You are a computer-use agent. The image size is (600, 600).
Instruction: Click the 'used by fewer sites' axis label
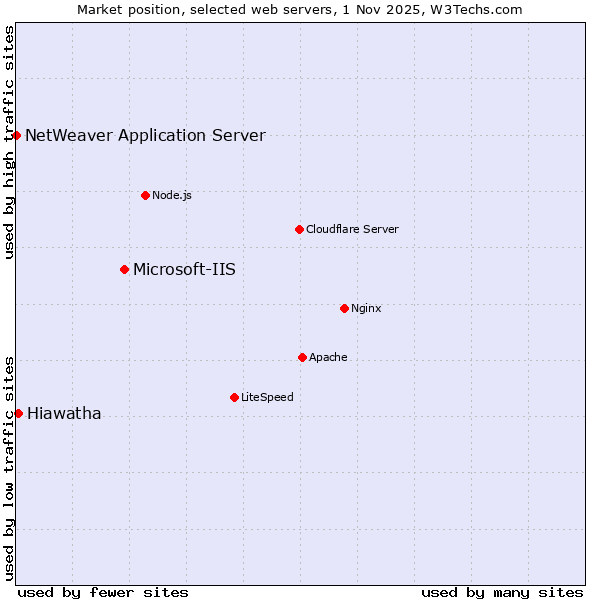point(103,592)
